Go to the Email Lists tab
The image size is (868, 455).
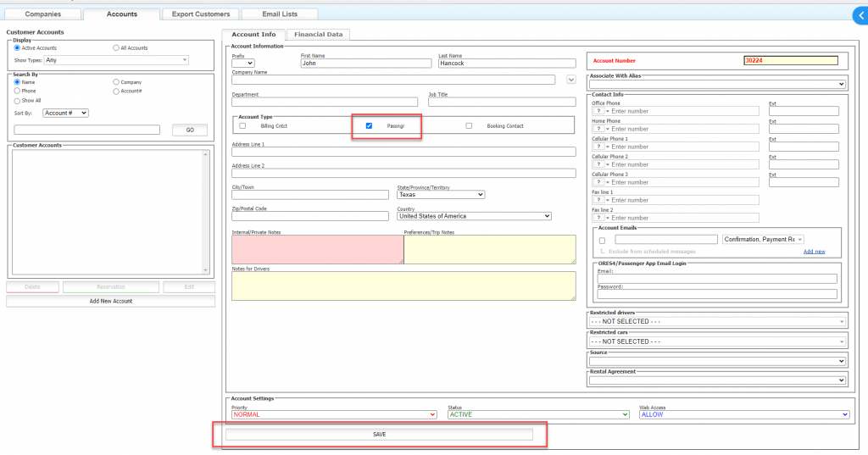point(280,14)
